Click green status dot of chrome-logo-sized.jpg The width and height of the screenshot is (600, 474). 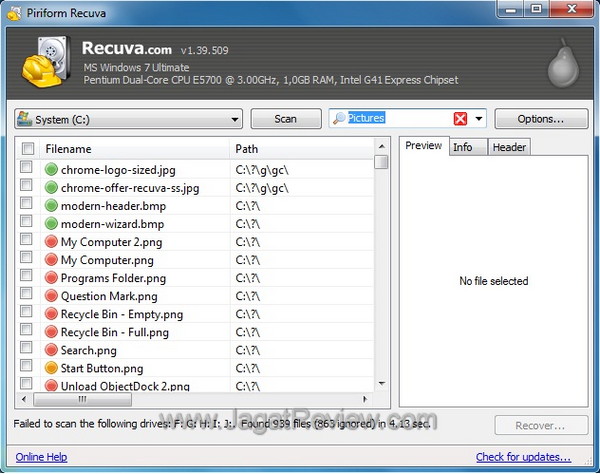[51, 169]
